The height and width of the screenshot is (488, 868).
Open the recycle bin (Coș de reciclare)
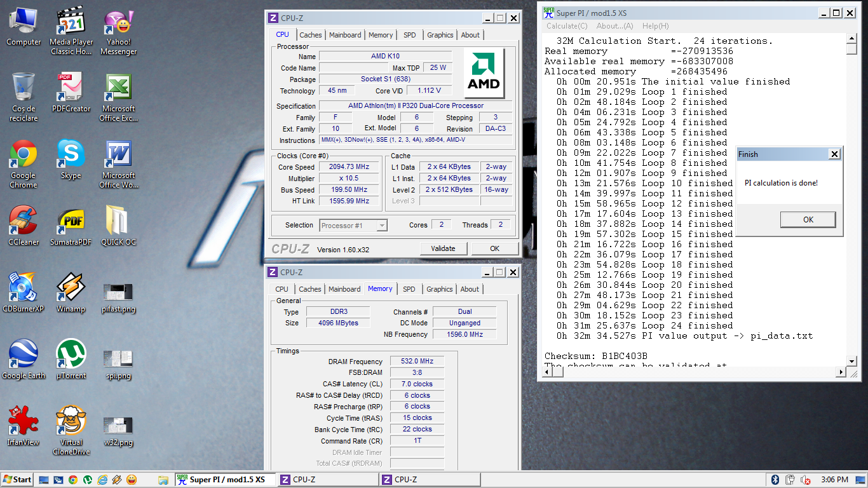pos(24,98)
